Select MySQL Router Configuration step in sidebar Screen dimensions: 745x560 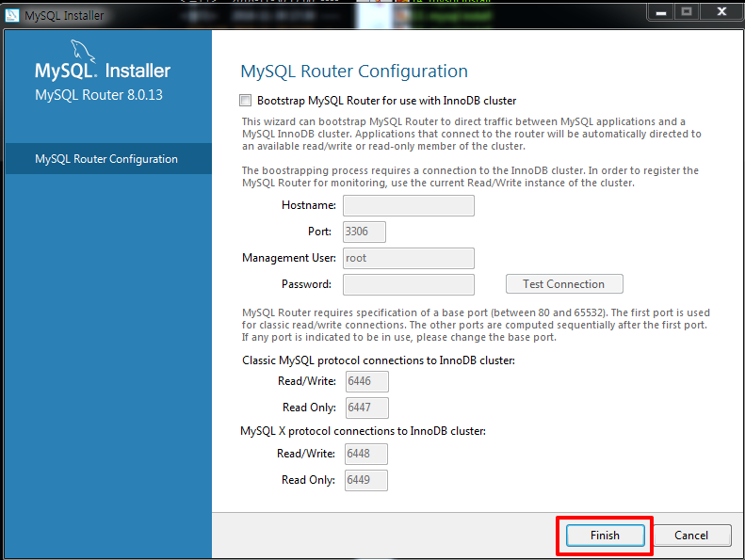click(108, 159)
